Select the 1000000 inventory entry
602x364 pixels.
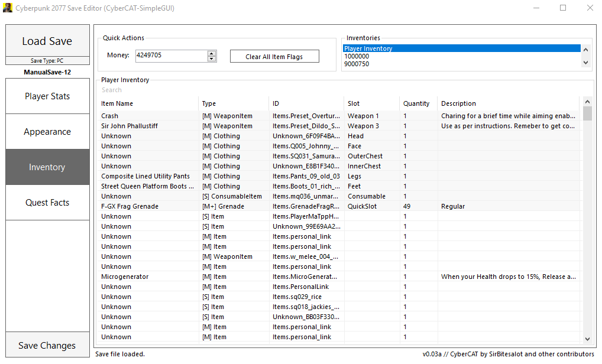[x=357, y=56]
